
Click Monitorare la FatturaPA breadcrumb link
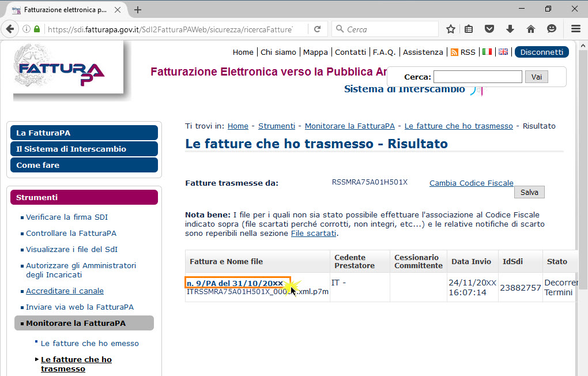[x=350, y=126]
